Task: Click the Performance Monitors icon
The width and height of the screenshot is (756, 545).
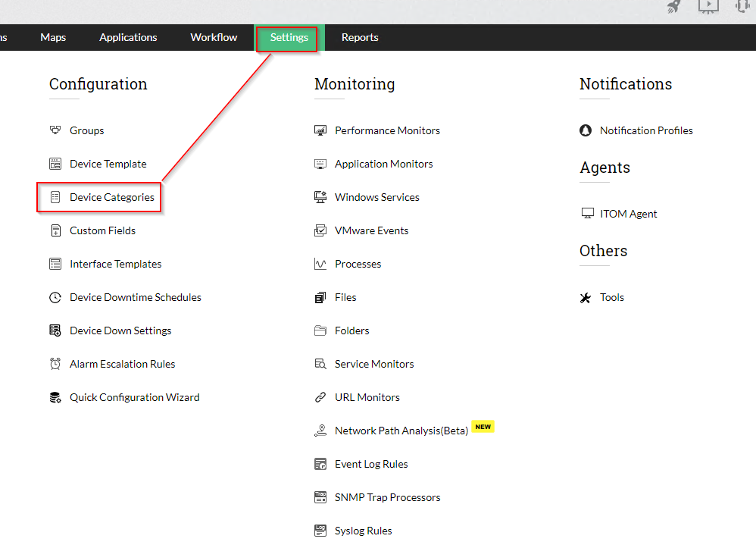Action: coord(320,130)
